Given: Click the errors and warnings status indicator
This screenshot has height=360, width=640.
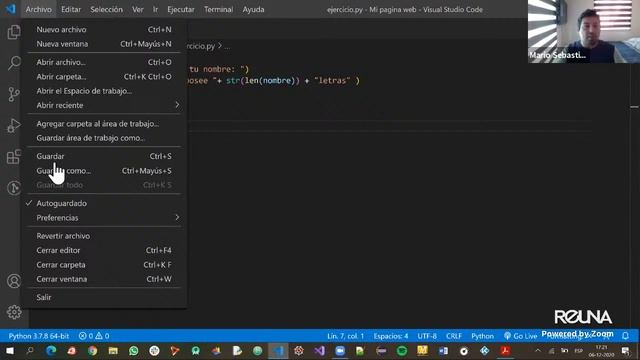Looking at the screenshot, I should (x=94, y=336).
